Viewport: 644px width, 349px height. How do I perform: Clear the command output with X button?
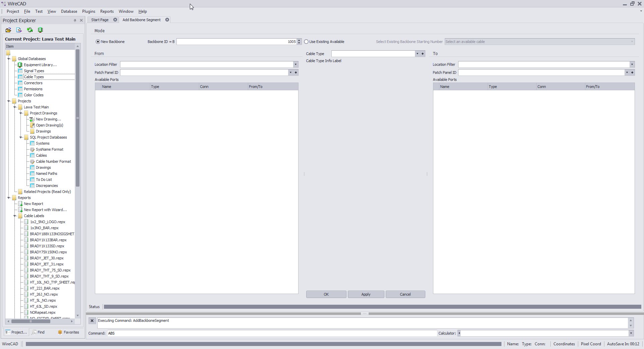[92, 321]
